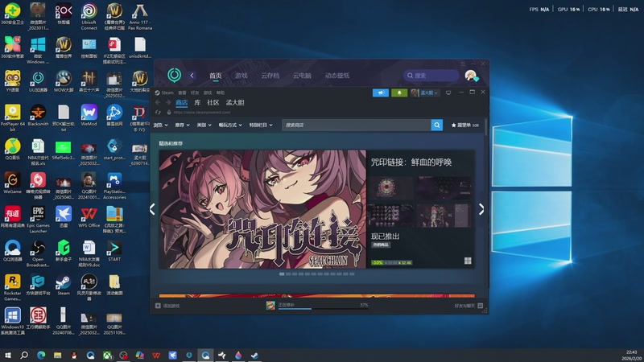The height and width of the screenshot is (362, 644).
Task: Click the Windows platform icon on the featured card
Action: tap(468, 261)
